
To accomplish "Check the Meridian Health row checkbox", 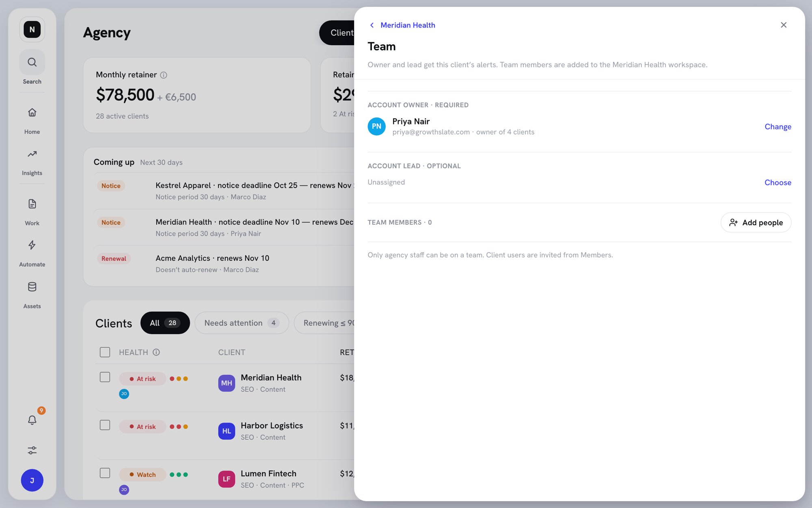I will (105, 378).
